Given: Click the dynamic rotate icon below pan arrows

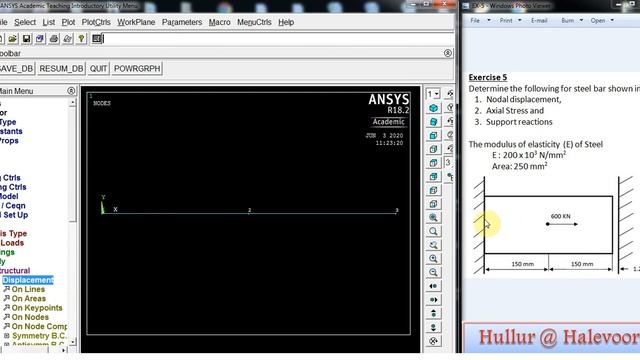Looking at the screenshot, I should [x=433, y=340].
